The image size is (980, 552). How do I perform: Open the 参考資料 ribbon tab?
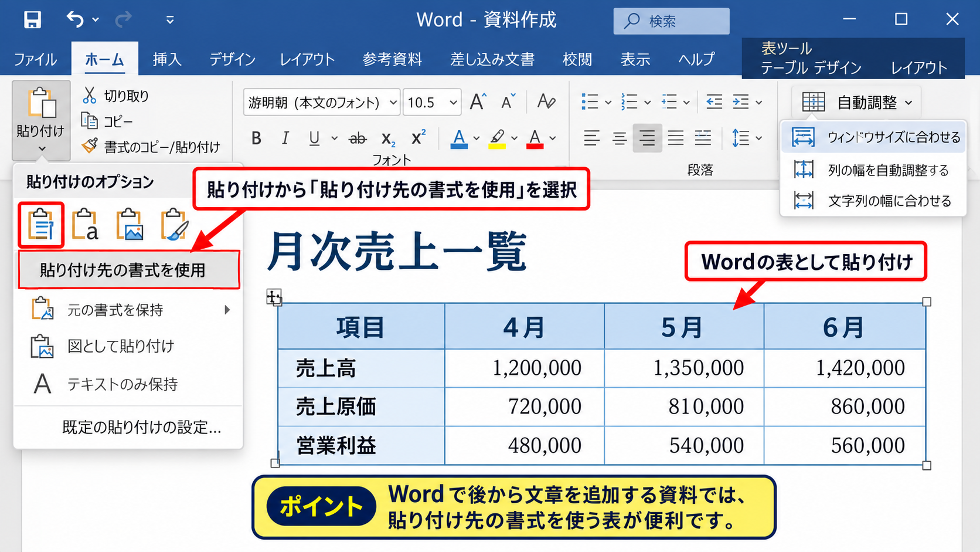(x=392, y=59)
